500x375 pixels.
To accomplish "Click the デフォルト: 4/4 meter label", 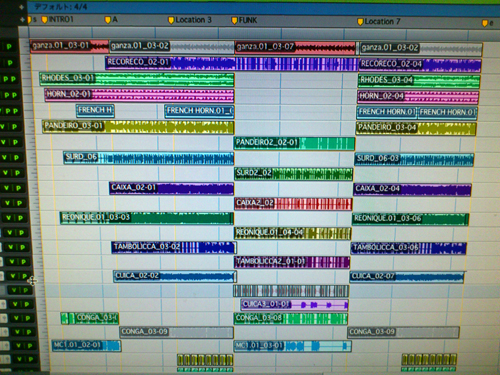I will pos(61,7).
